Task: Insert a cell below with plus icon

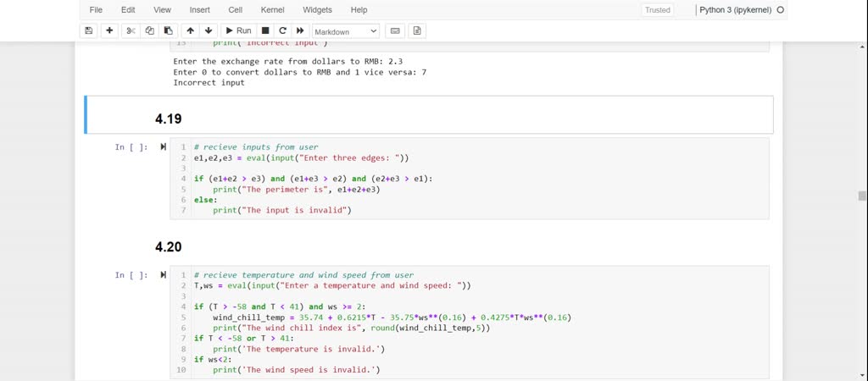Action: 109,30
